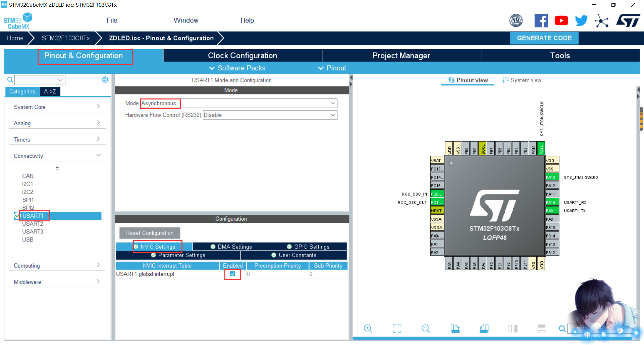Click the Reset Configuration button
644x345 pixels.
[150, 233]
